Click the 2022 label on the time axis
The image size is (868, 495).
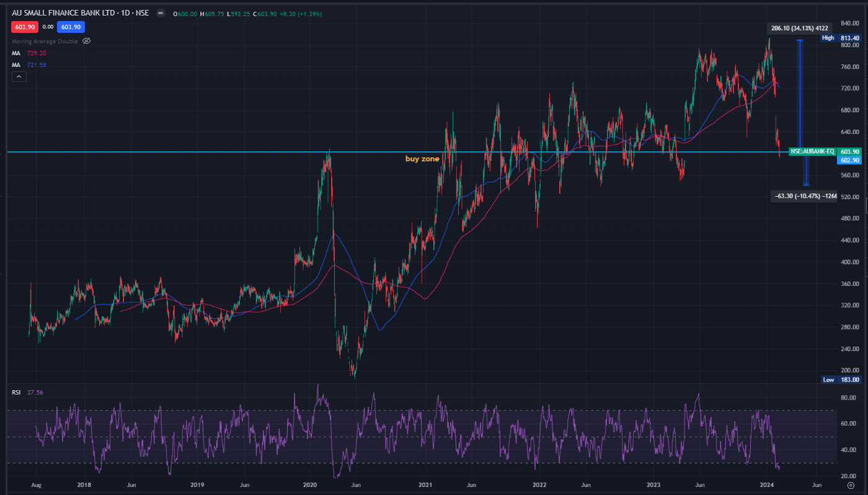tap(539, 484)
